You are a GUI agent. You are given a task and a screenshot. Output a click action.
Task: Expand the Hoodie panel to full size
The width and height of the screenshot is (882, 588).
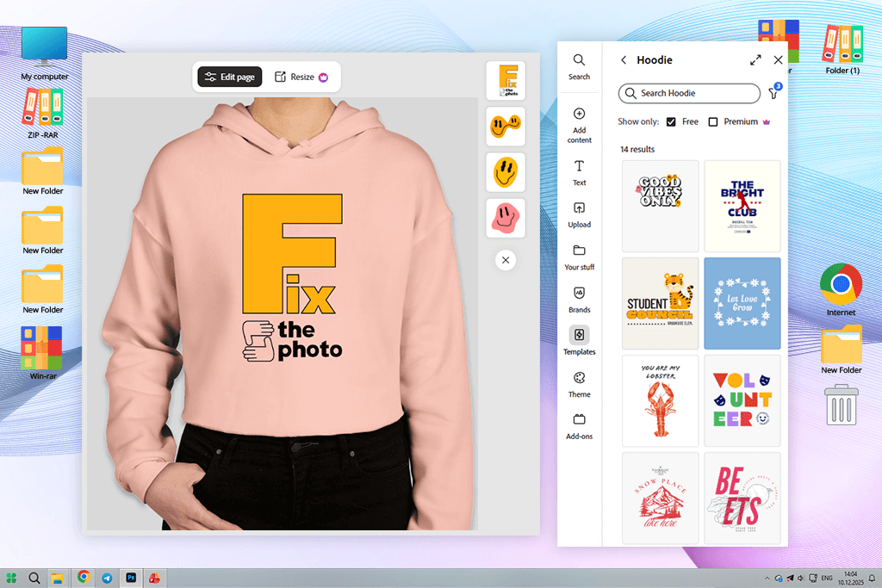755,59
